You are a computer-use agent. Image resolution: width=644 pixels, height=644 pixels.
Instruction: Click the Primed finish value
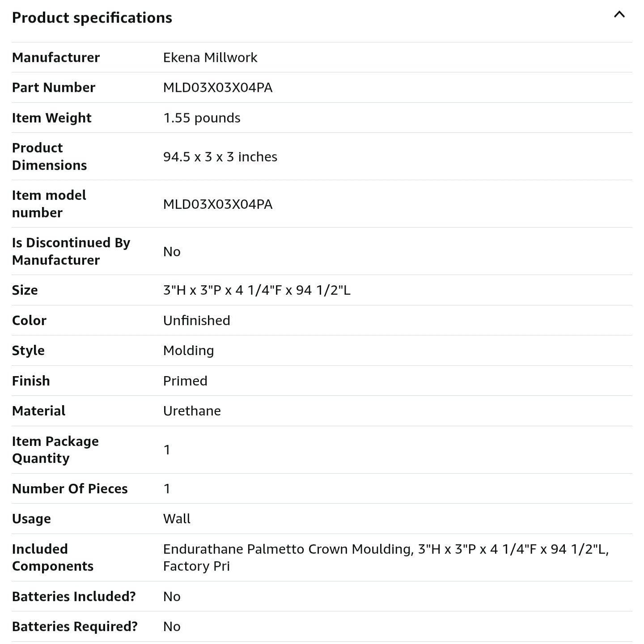[185, 381]
